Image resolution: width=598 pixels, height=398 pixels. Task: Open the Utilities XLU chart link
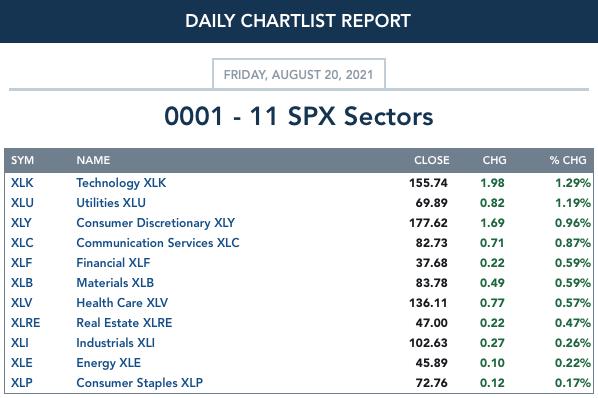(x=111, y=203)
